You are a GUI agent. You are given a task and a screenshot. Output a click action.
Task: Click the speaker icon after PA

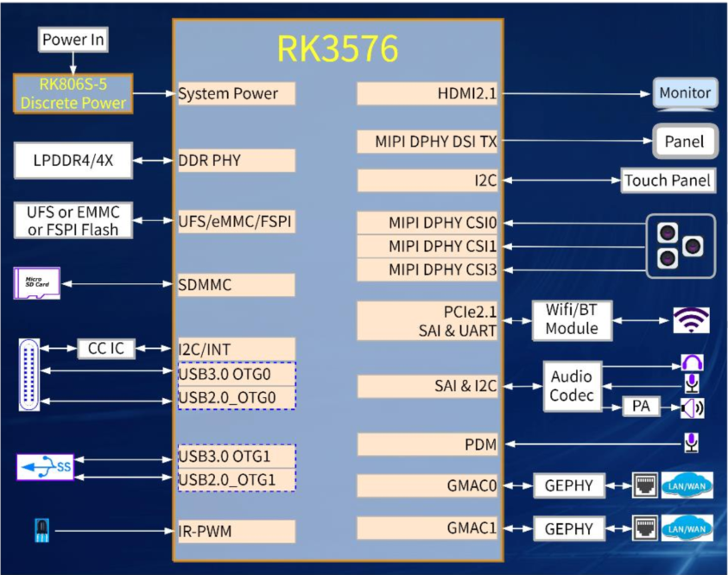point(693,408)
